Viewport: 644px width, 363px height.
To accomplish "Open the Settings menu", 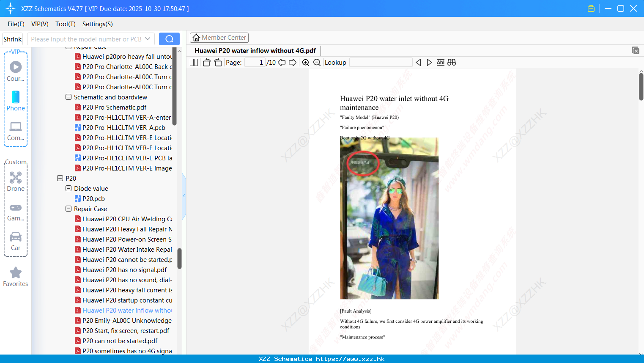I will pos(98,24).
